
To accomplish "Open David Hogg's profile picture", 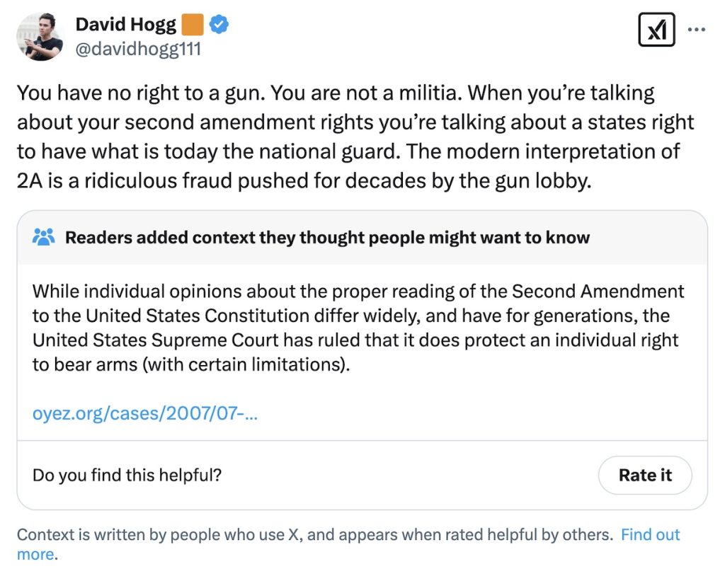I will coord(40,36).
